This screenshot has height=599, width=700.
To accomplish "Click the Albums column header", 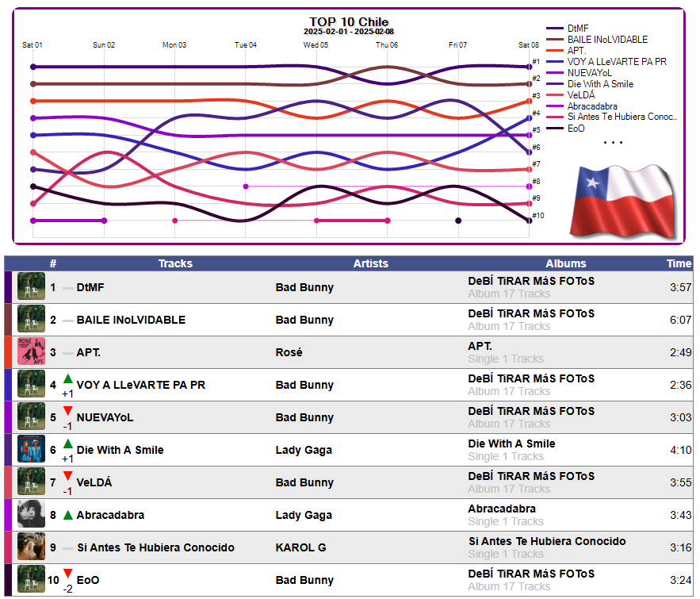I will pyautogui.click(x=565, y=263).
